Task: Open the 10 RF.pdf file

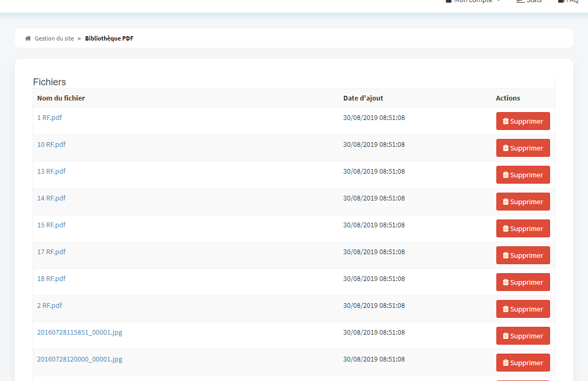Action: pos(51,144)
